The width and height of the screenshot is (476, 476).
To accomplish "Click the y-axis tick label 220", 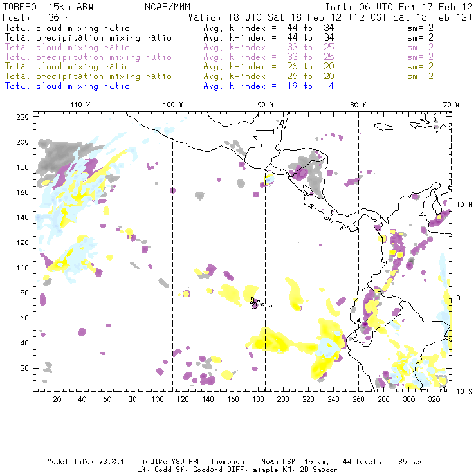I will point(23,116).
